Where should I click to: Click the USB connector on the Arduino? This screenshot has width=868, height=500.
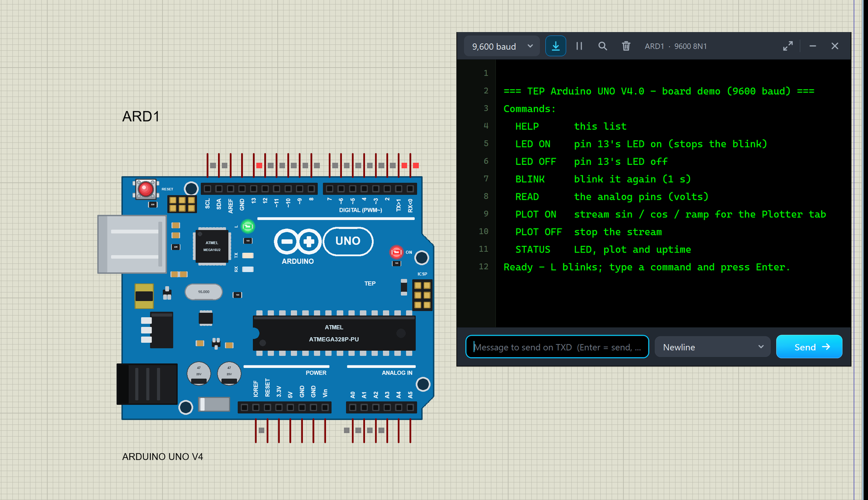tap(132, 244)
